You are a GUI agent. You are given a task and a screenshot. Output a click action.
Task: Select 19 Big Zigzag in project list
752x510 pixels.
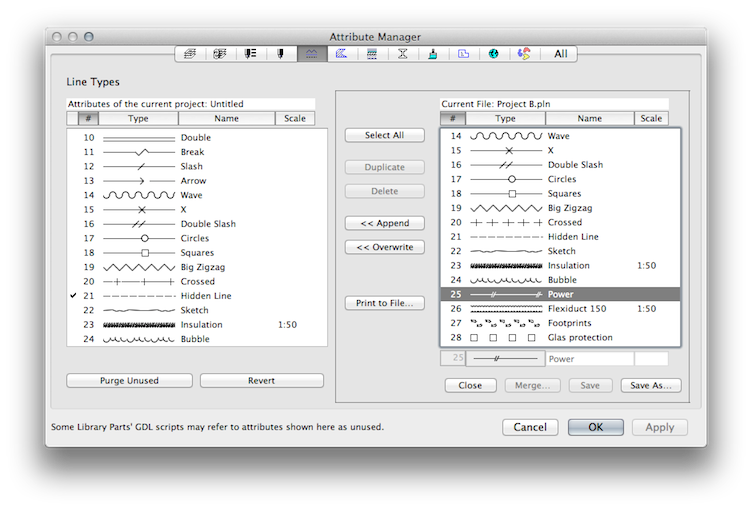(x=197, y=267)
